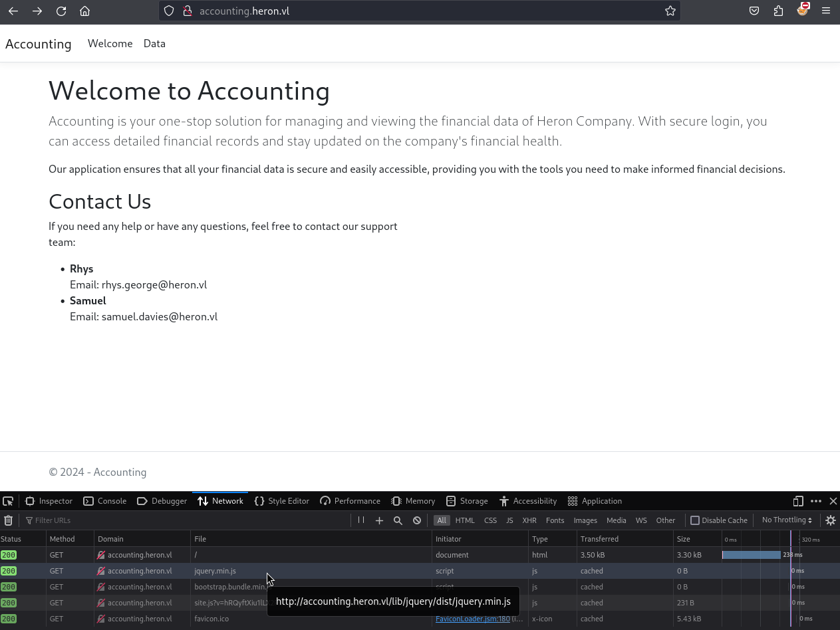This screenshot has width=840, height=630.
Task: Go back to the previous page
Action: tap(13, 11)
